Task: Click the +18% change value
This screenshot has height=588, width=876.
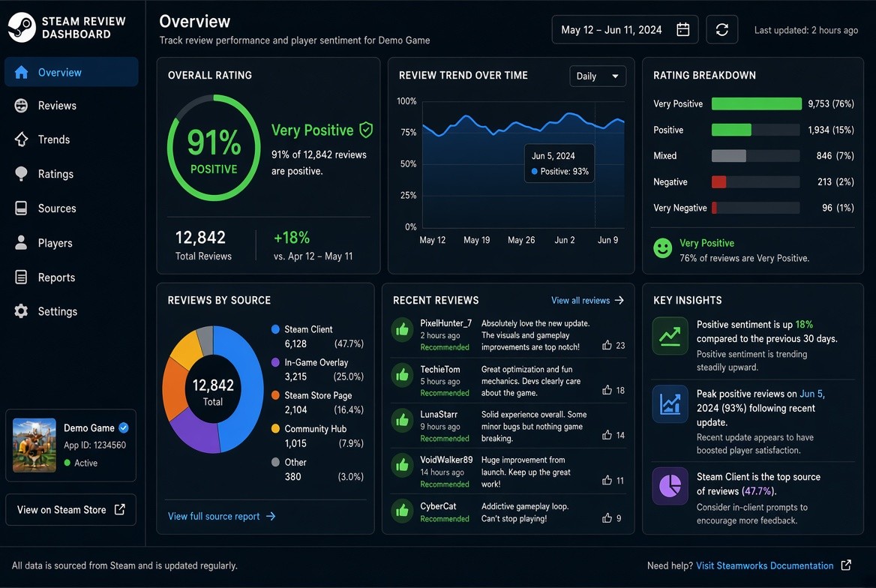Action: pyautogui.click(x=292, y=238)
